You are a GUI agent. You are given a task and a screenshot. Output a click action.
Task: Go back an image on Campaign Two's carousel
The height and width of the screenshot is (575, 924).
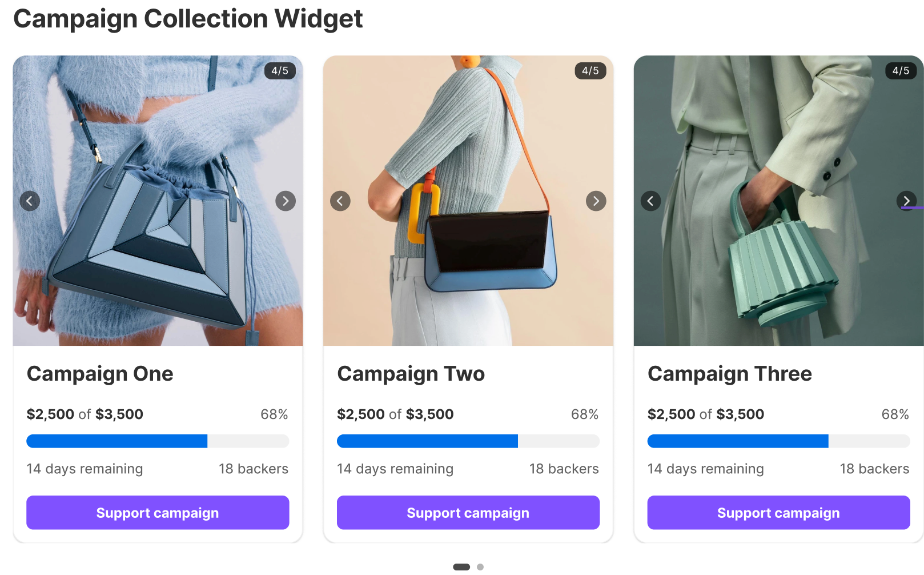click(340, 201)
